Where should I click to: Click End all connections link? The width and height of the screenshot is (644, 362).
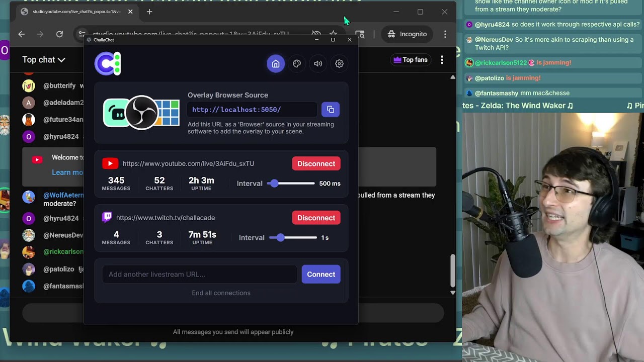point(221,293)
